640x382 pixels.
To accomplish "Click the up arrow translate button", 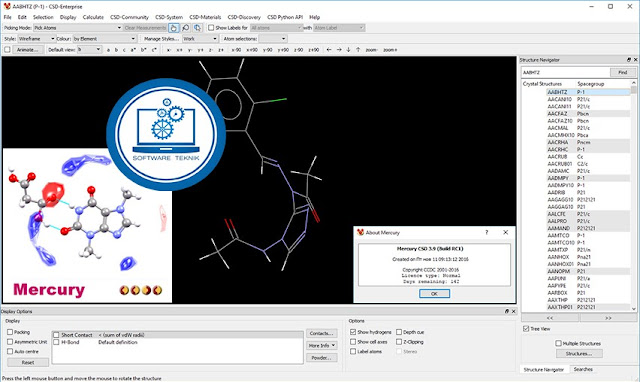I will click(x=358, y=50).
